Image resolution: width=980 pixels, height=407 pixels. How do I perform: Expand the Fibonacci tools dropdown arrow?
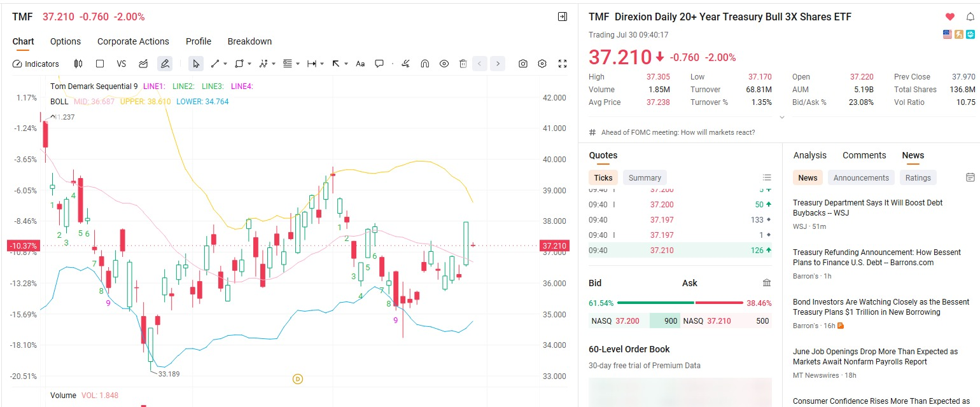coord(297,64)
